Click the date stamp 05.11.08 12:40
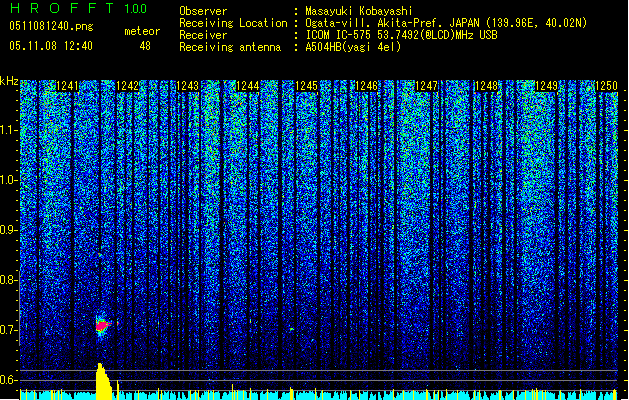Viewport: 629px width, 400px height. pos(51,46)
